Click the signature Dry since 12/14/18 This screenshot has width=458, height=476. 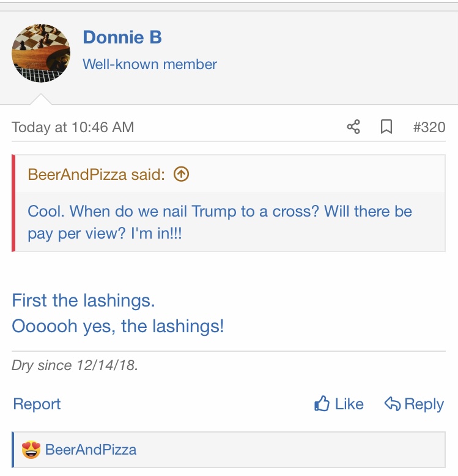coord(75,366)
